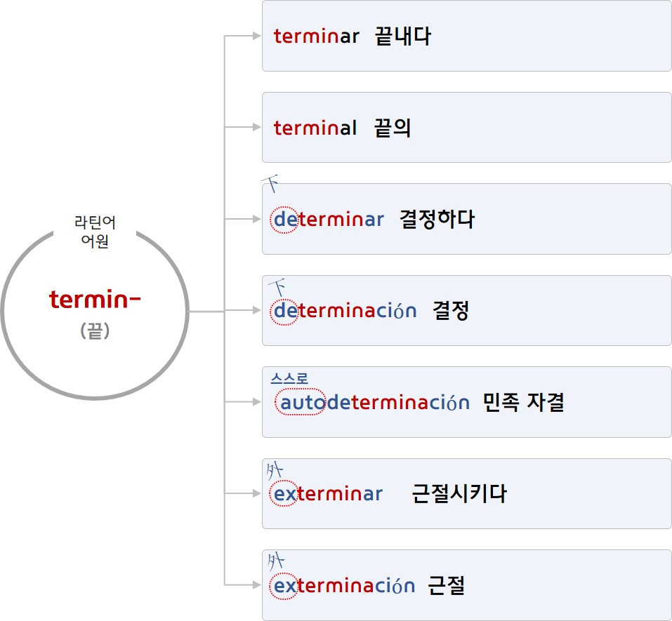Click the circled 'de' prefix in determinar
The width and height of the screenshot is (672, 621).
coord(283,219)
